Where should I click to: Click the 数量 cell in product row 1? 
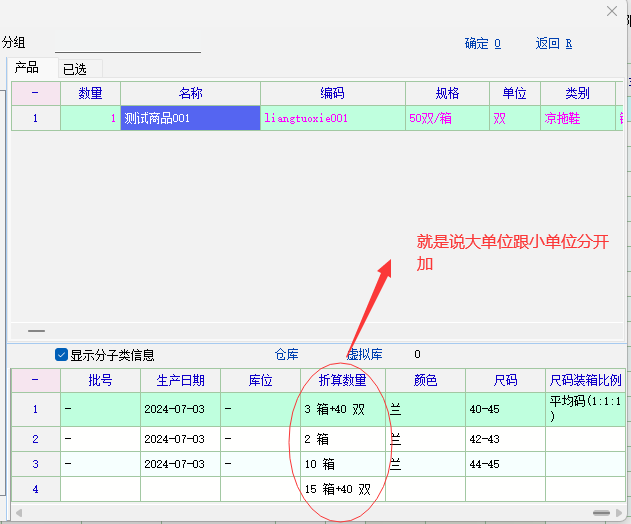[x=90, y=118]
